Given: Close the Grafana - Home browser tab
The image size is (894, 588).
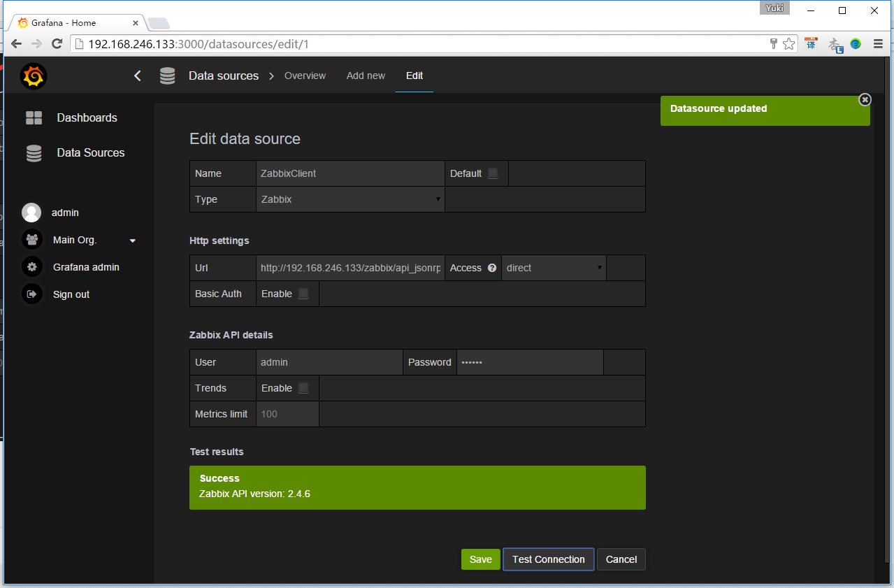Looking at the screenshot, I should [x=135, y=22].
